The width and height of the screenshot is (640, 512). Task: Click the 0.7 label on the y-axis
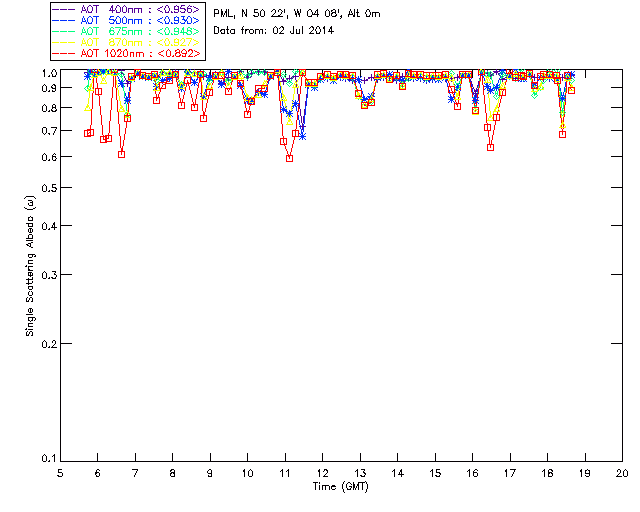(x=49, y=131)
